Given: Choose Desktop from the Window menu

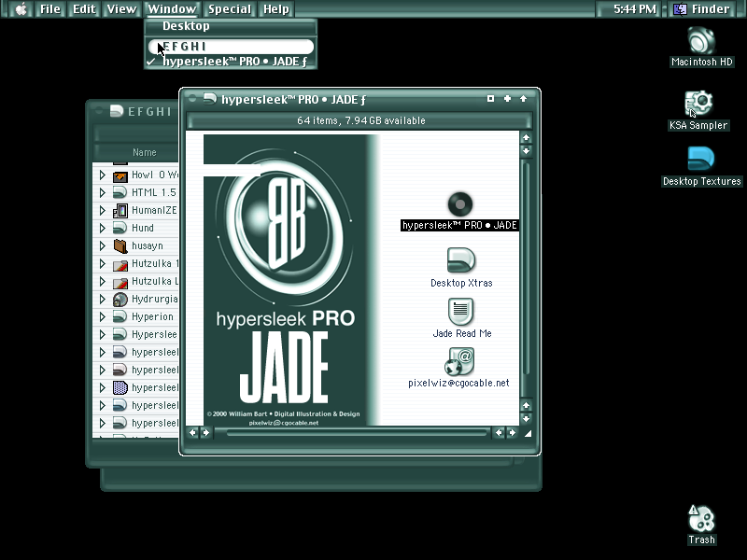Looking at the screenshot, I should point(231,26).
